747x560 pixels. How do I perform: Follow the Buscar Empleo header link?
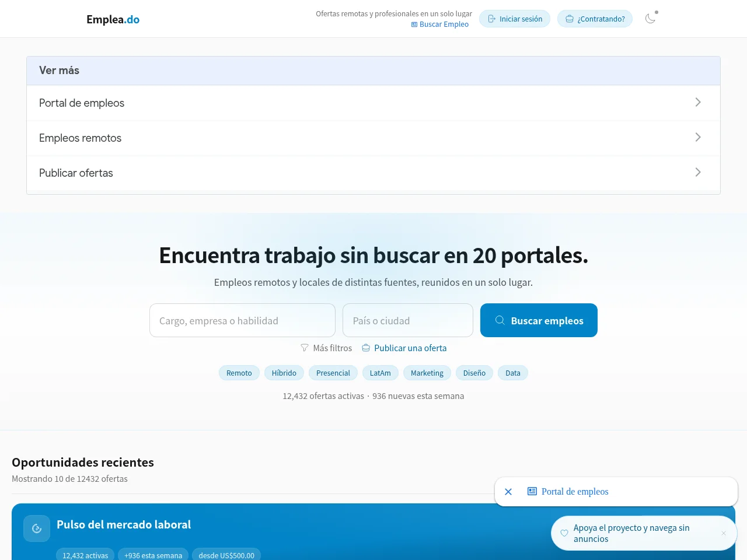pyautogui.click(x=440, y=24)
